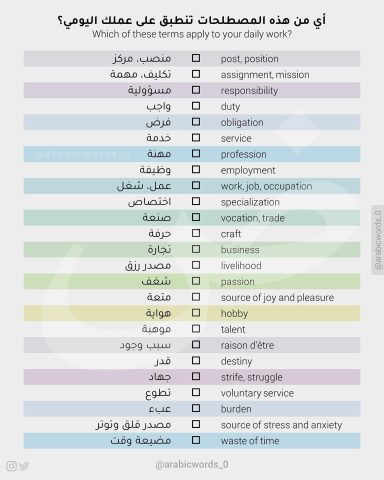The height and width of the screenshot is (480, 384).
Task: Check the 'work, job, occupation' box
Action: coord(196,185)
